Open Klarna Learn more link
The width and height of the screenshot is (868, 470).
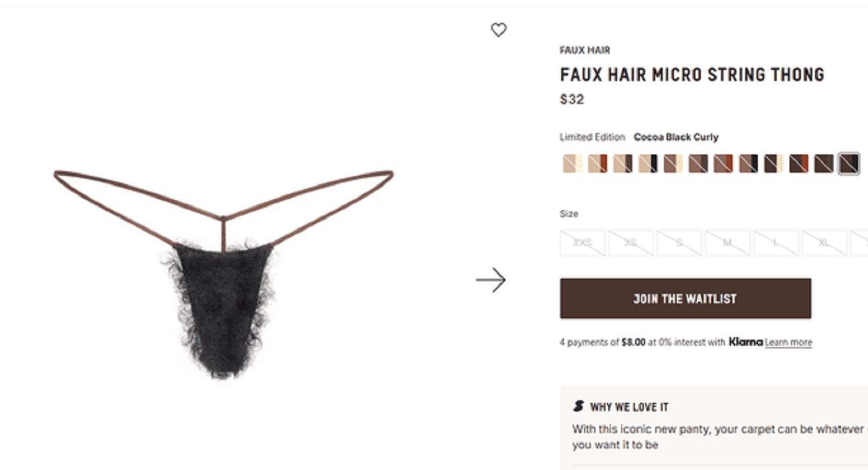click(788, 342)
